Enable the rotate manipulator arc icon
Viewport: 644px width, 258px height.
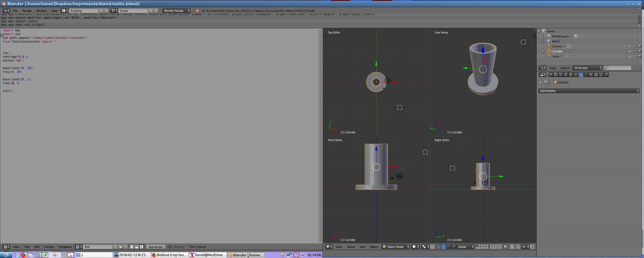(x=448, y=247)
